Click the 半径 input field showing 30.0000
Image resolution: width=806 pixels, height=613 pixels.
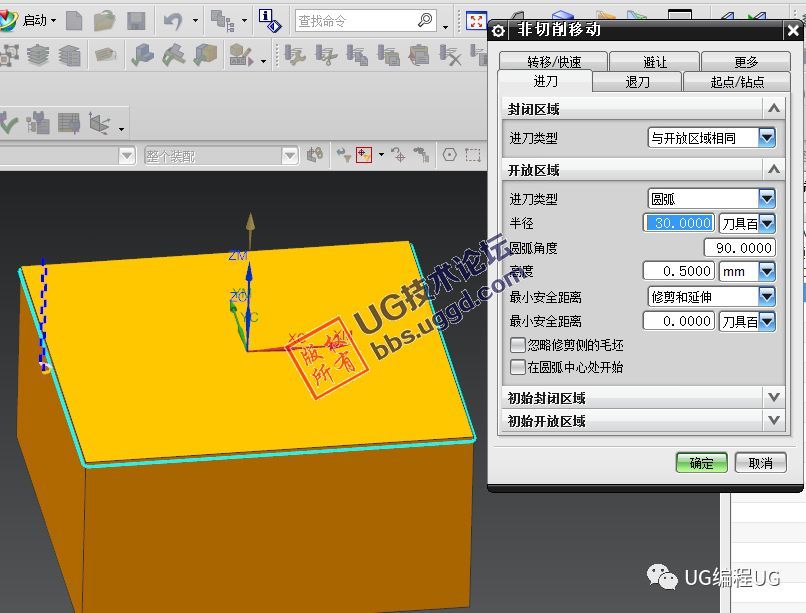(677, 223)
